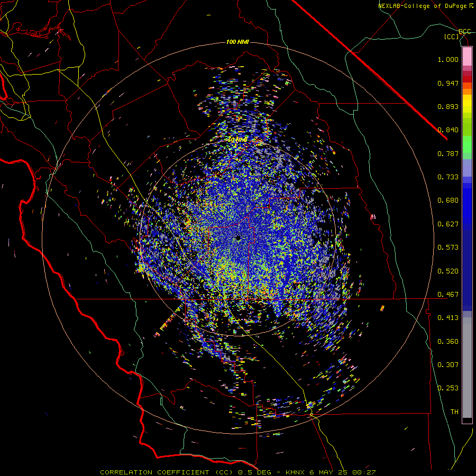Click the 0.253 legend value
The width and height of the screenshot is (476, 476).
tap(448, 388)
